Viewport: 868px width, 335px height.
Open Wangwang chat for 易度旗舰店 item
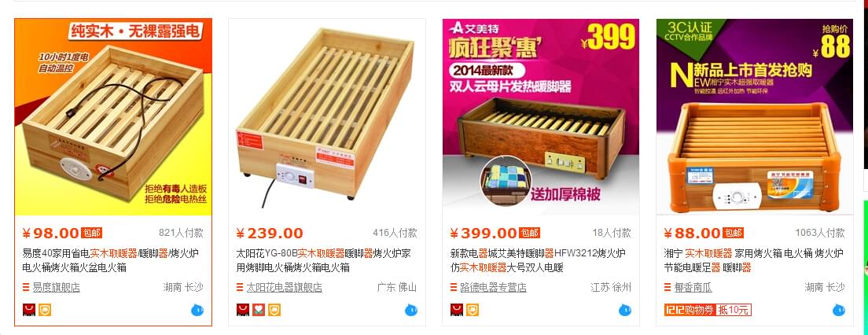pos(197,310)
